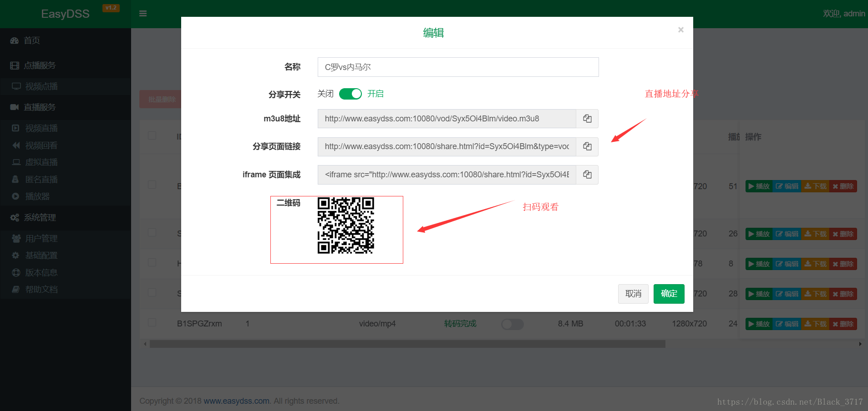
Task: Download the B1SPGZrxm row video
Action: click(815, 324)
